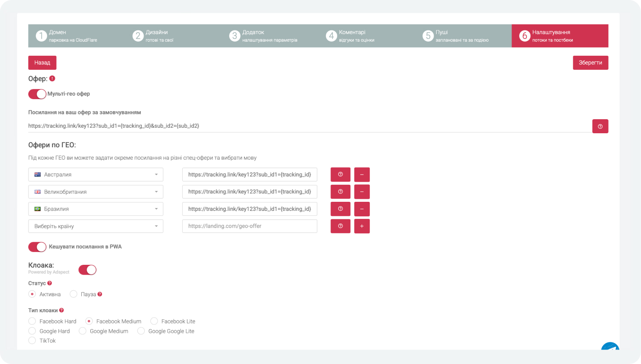Click help icon beside default offer link
This screenshot has height=364, width=641.
click(600, 126)
